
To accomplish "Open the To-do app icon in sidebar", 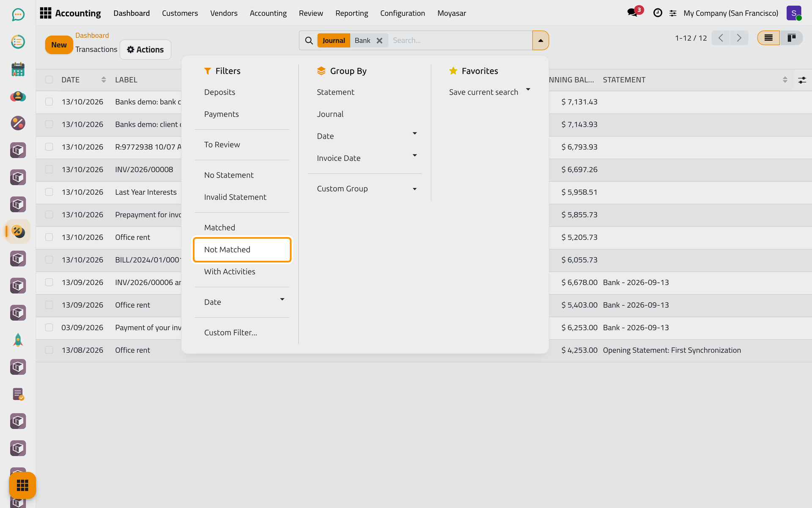I will pyautogui.click(x=18, y=42).
